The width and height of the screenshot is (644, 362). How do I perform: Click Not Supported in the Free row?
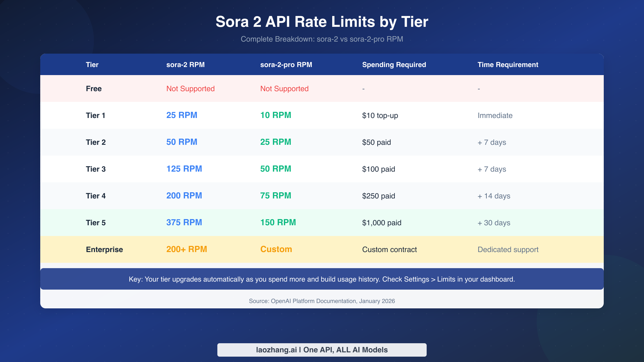click(x=191, y=88)
